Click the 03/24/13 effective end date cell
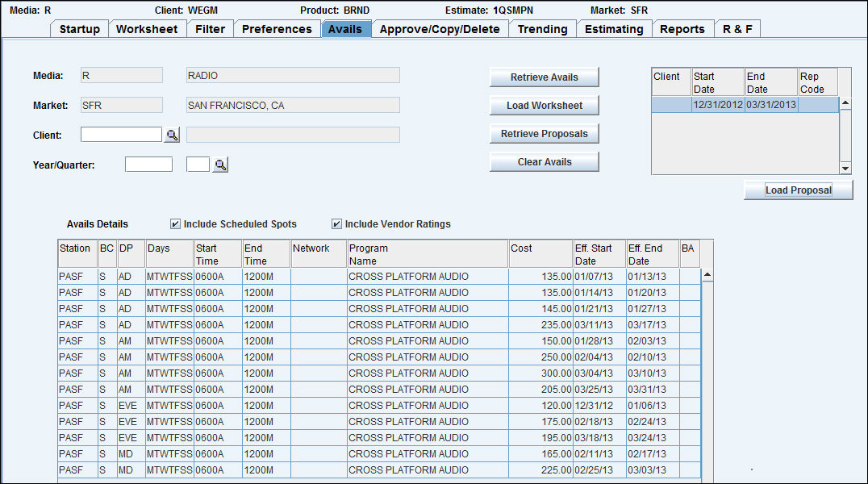The height and width of the screenshot is (484, 868). click(653, 437)
